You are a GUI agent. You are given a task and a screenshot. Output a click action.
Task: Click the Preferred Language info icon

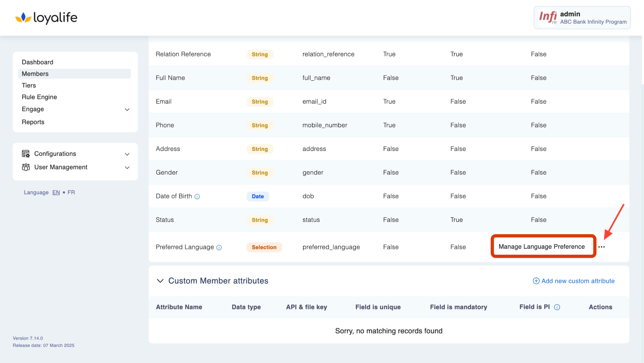[219, 247]
